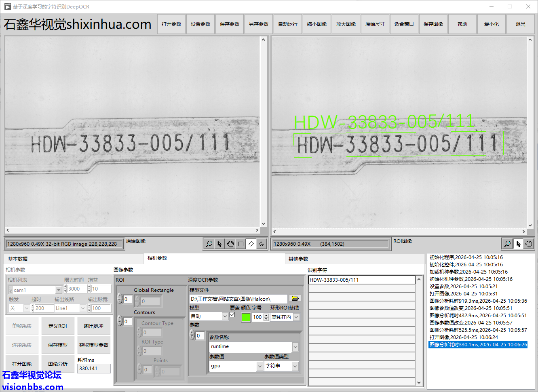Select the pan hand tool under ROI image
This screenshot has width=538, height=392.
pyautogui.click(x=529, y=244)
